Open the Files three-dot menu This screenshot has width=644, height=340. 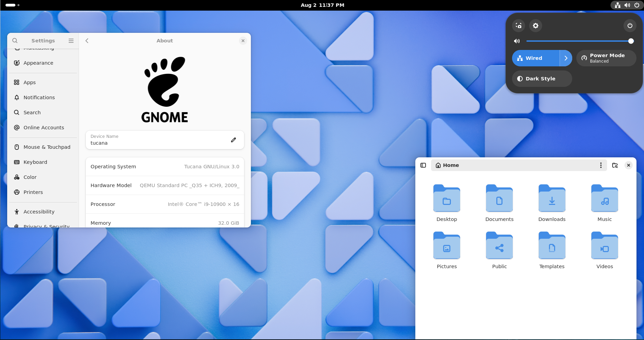click(601, 165)
